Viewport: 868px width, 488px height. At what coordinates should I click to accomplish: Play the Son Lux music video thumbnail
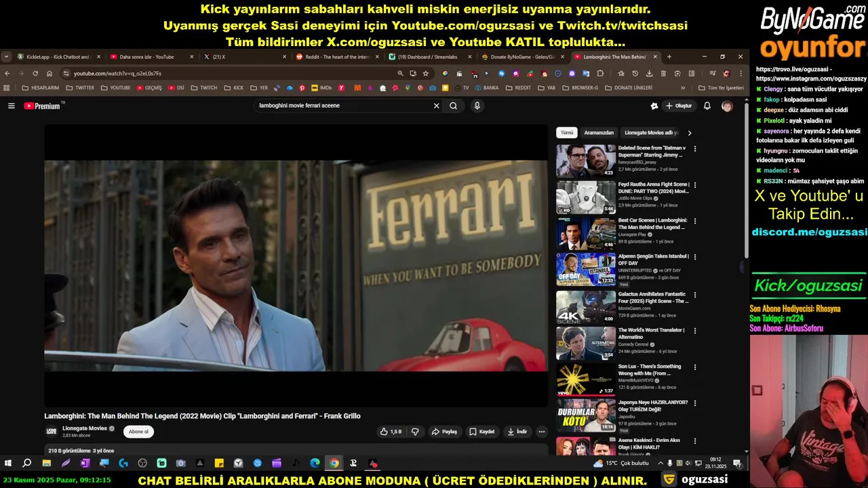pyautogui.click(x=586, y=380)
